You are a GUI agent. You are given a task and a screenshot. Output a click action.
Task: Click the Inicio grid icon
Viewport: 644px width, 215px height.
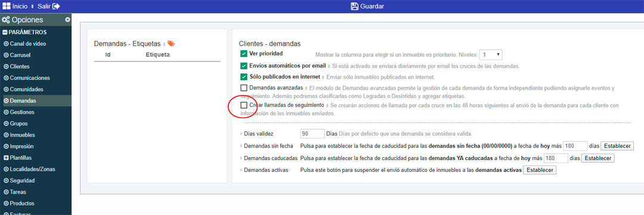pos(7,6)
